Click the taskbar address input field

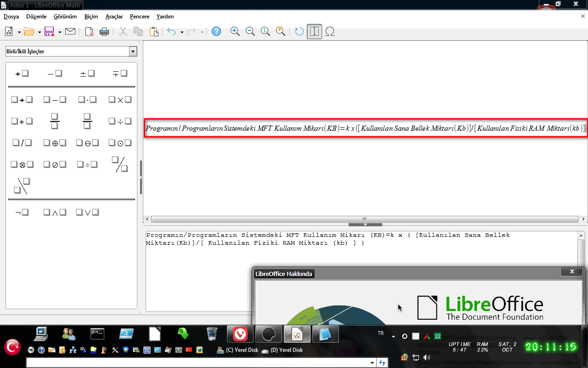point(198,363)
